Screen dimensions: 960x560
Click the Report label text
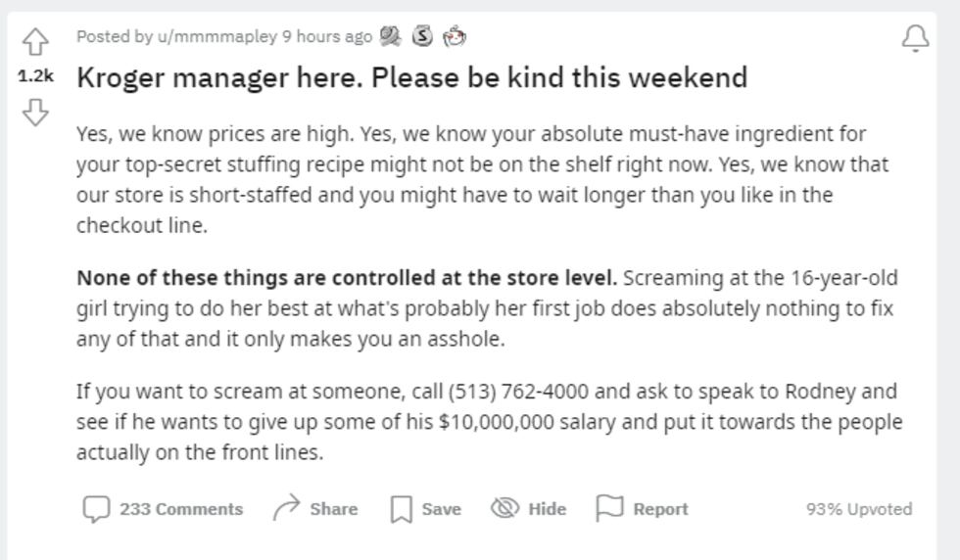(x=660, y=508)
